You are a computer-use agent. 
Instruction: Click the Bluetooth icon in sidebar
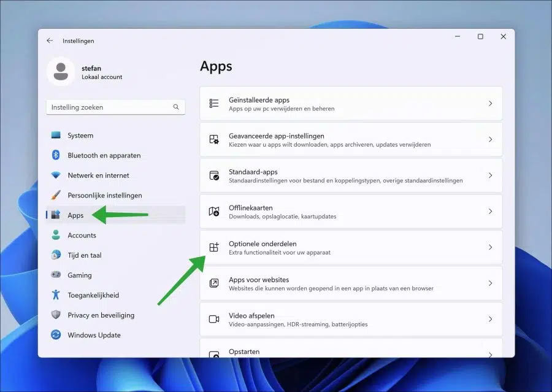tap(56, 155)
